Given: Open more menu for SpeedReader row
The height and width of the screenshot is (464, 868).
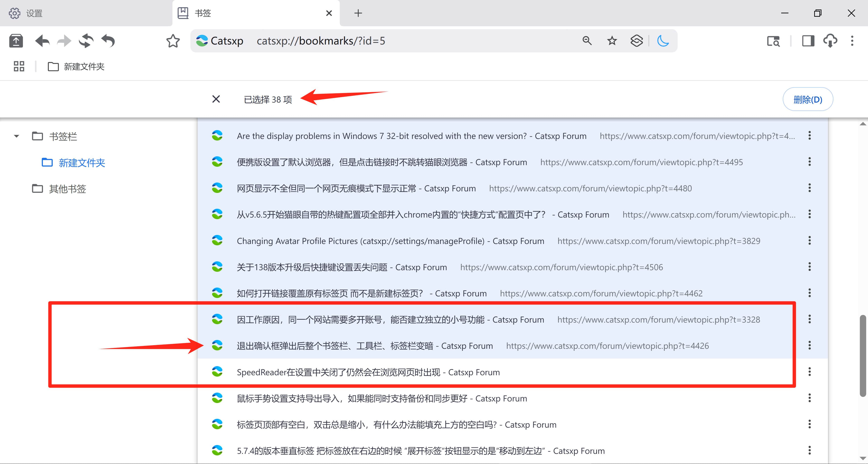Looking at the screenshot, I should tap(809, 372).
